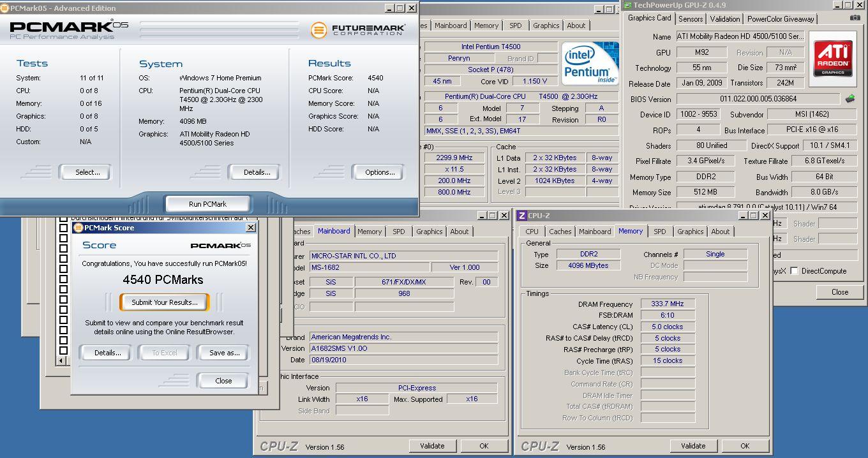Click the BIOS brand American Megatrends Inc.

click(x=403, y=337)
